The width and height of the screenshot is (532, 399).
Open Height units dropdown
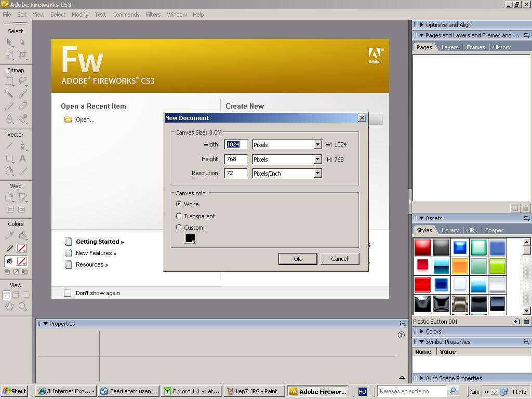coord(317,159)
